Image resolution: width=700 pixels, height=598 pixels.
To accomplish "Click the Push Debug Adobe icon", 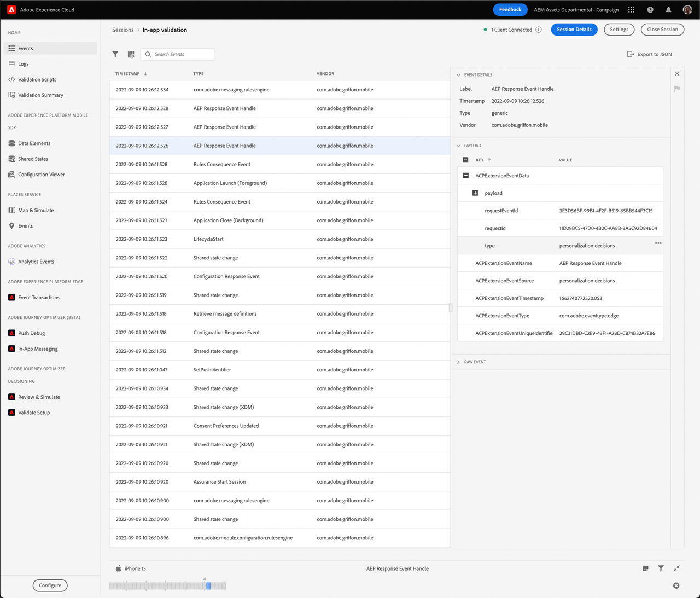I will click(12, 333).
